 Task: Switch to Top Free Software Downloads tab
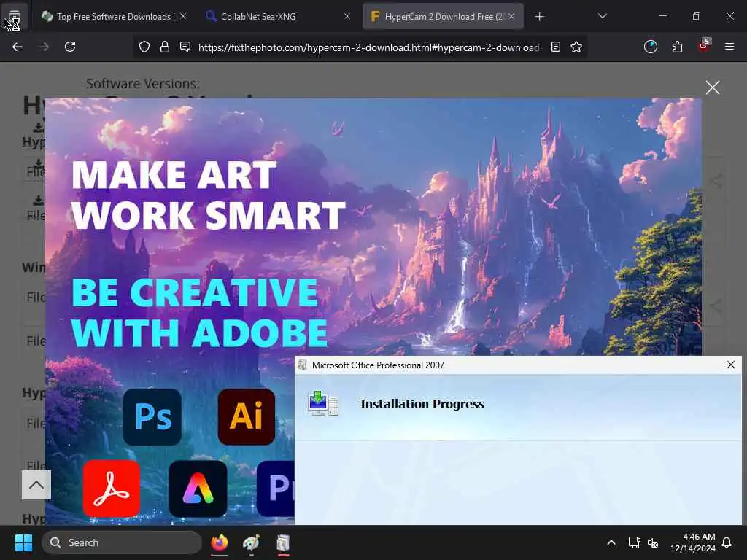pos(113,17)
